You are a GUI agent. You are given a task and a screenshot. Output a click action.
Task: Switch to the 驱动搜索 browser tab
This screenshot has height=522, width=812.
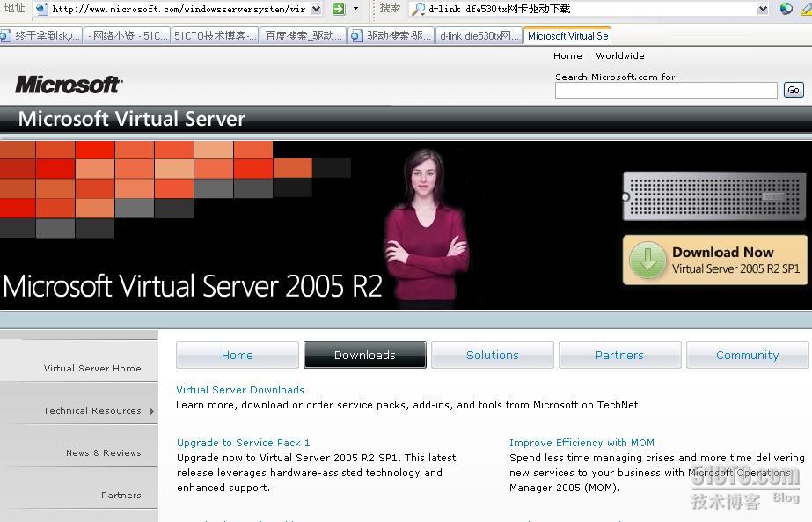click(x=391, y=36)
